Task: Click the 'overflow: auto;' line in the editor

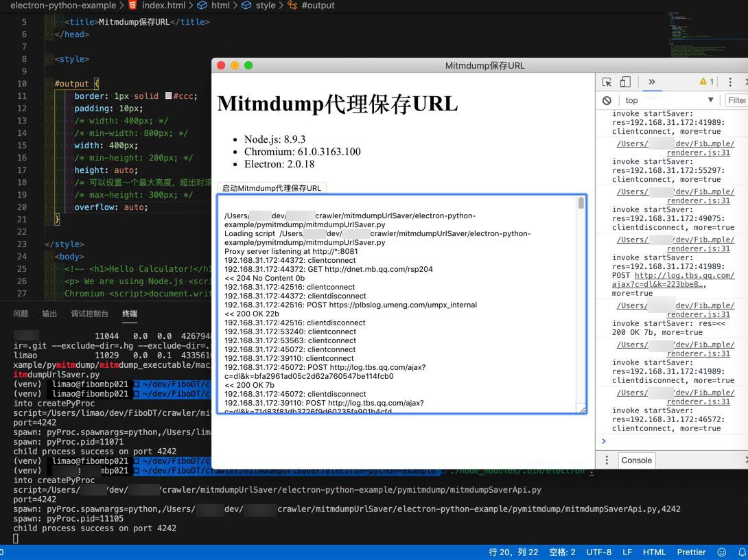Action: pos(111,207)
